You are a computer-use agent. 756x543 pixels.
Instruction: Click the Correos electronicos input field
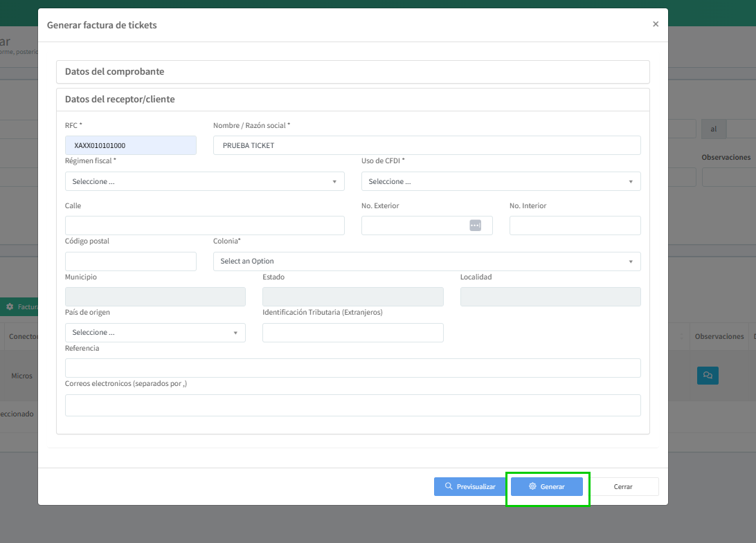[353, 405]
